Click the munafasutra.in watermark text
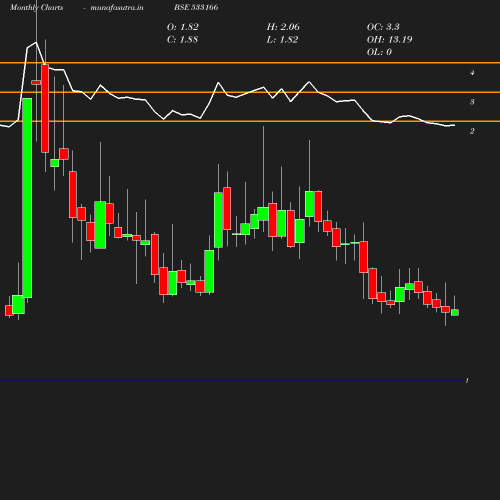Screen dimensions: 500x500 click(x=117, y=7)
